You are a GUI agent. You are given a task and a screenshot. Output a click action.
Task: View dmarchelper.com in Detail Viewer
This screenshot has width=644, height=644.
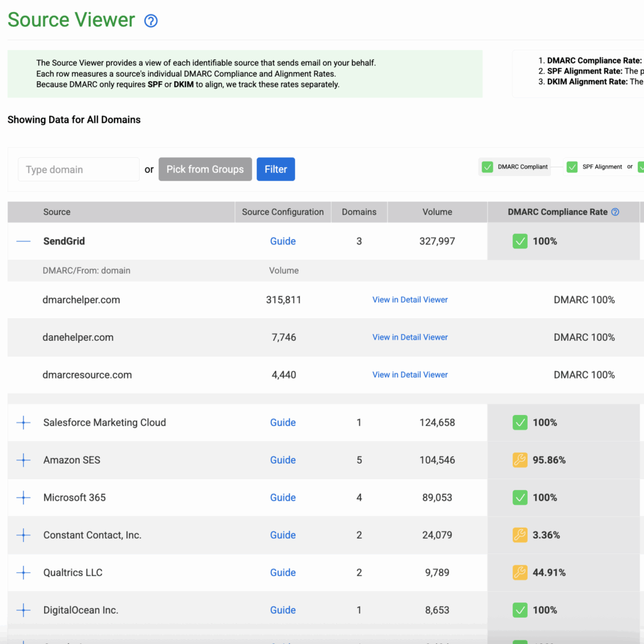pos(410,300)
